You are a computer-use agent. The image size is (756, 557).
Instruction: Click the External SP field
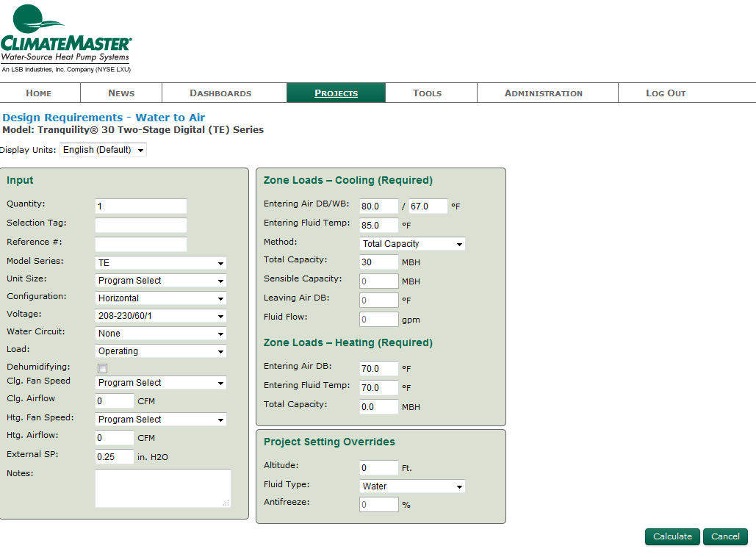pyautogui.click(x=115, y=456)
